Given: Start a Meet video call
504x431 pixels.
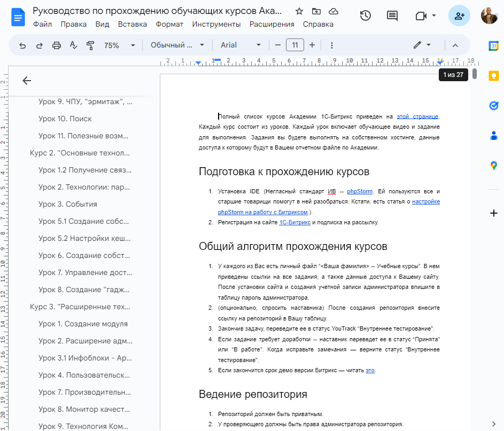Looking at the screenshot, I should [421, 15].
